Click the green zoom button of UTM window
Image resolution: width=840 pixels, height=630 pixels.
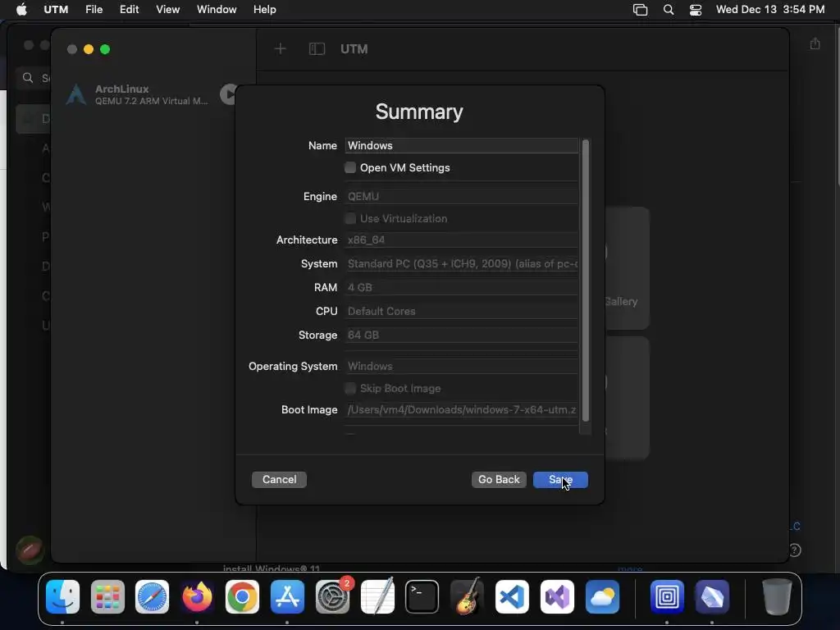(x=105, y=49)
